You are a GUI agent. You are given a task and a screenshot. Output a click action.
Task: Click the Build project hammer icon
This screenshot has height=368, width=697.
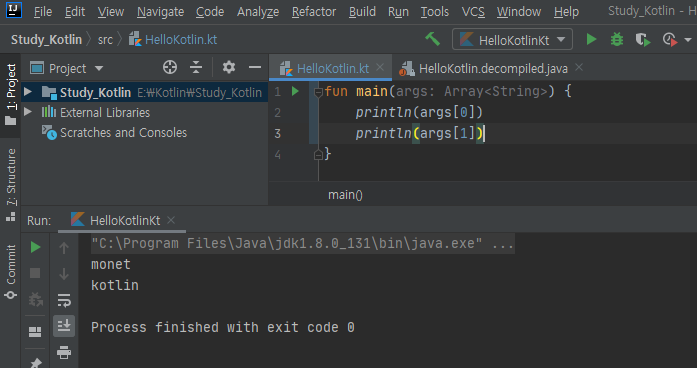coord(432,39)
